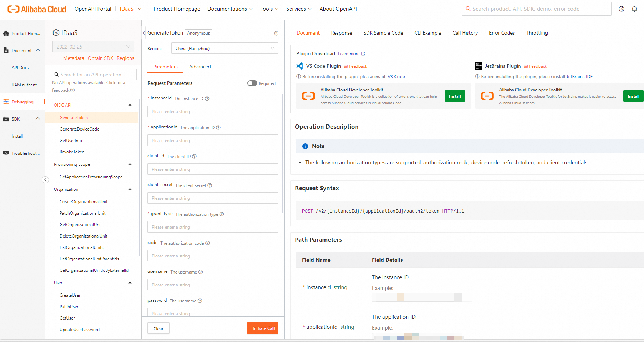Open the language globe icon
Viewport: 644px width, 342px height.
(x=622, y=9)
